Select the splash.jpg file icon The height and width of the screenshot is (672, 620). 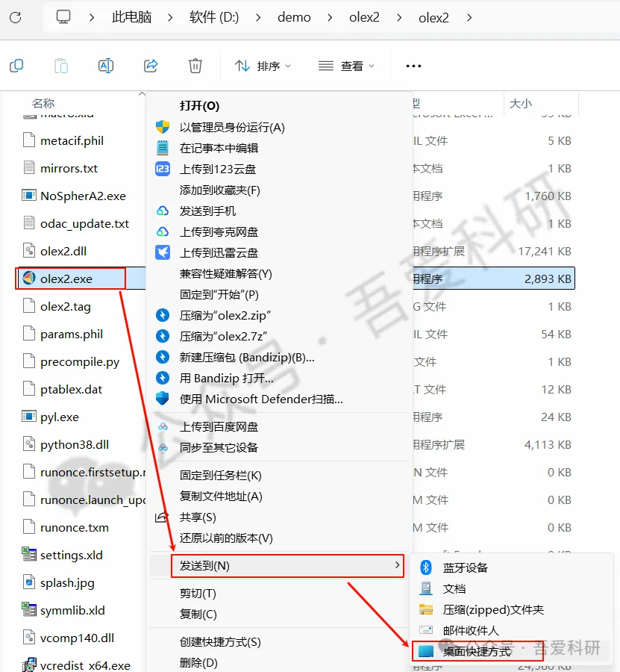pos(28,582)
